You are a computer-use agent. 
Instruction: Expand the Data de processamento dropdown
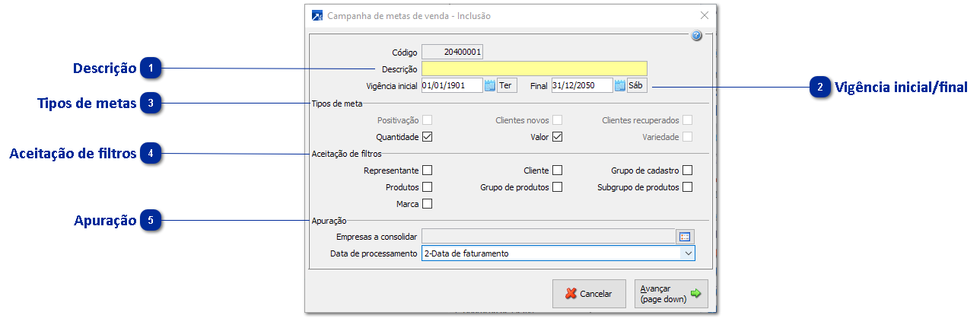688,253
